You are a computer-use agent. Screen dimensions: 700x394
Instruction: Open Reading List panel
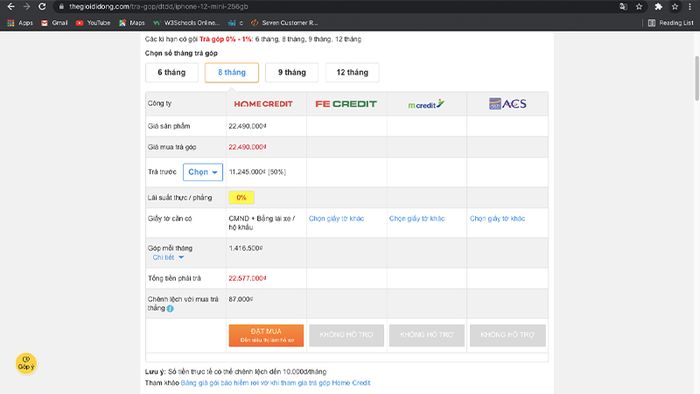point(671,23)
